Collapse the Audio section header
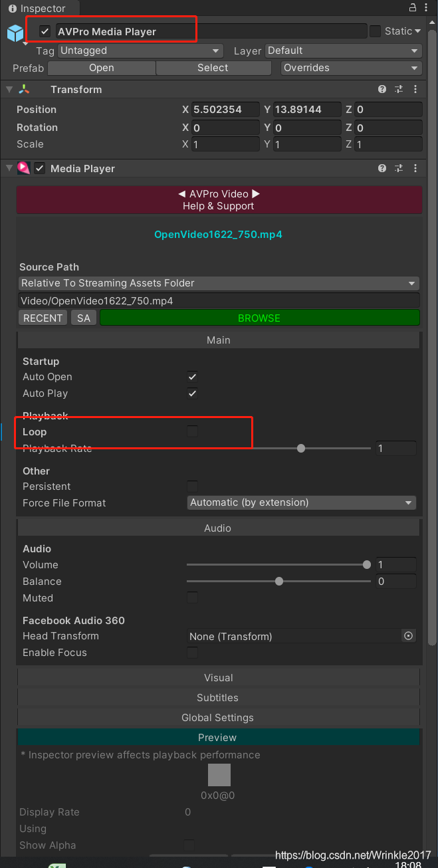Screen dimensions: 438x868 219,528
